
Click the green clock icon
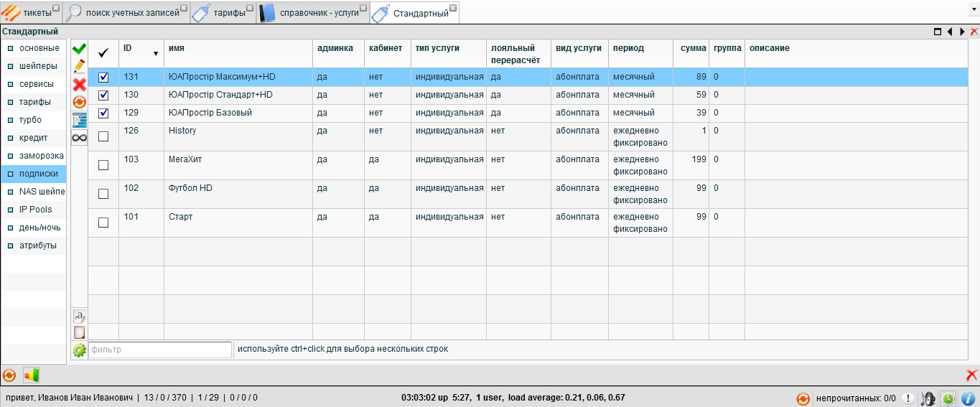[x=948, y=398]
